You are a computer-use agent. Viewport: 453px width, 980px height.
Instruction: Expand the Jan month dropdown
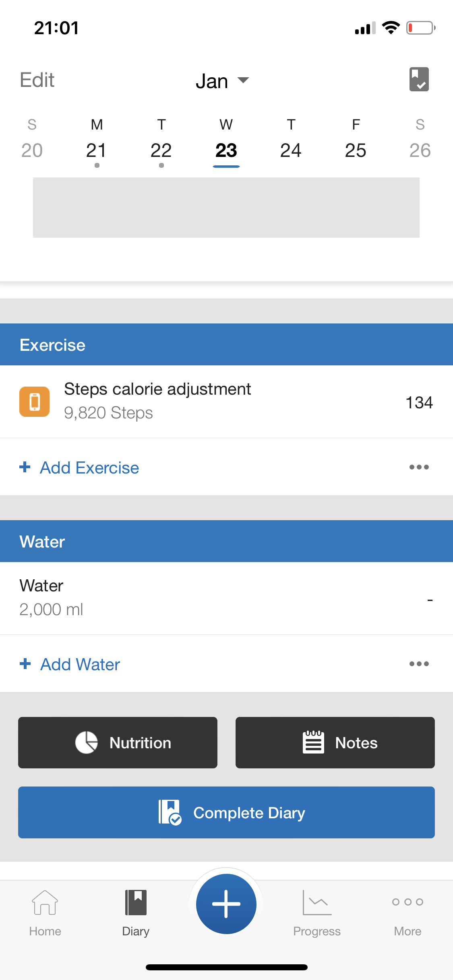coord(222,81)
